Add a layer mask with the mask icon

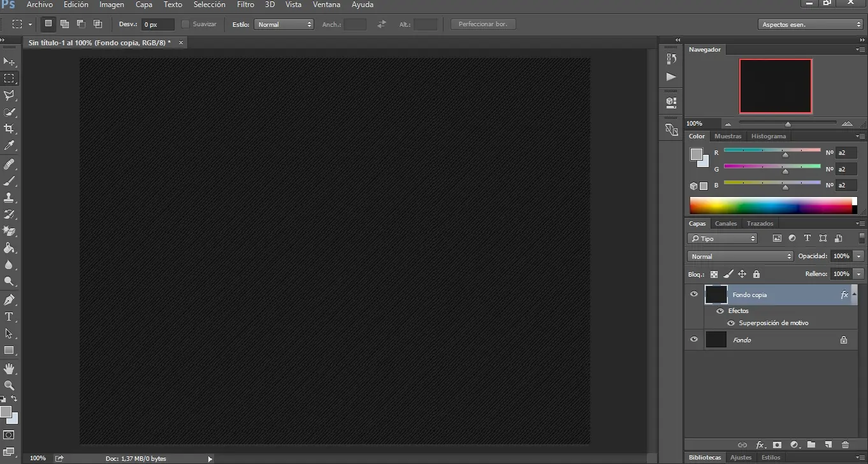tap(777, 445)
